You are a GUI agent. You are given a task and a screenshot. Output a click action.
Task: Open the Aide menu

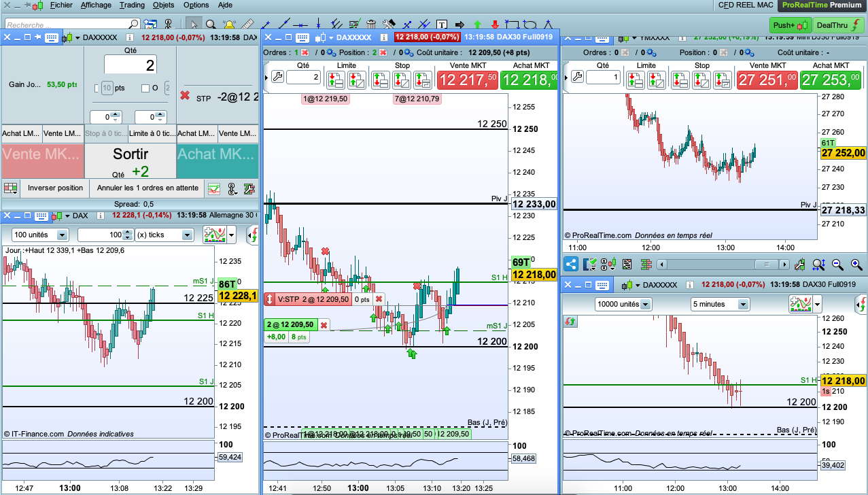(x=225, y=5)
